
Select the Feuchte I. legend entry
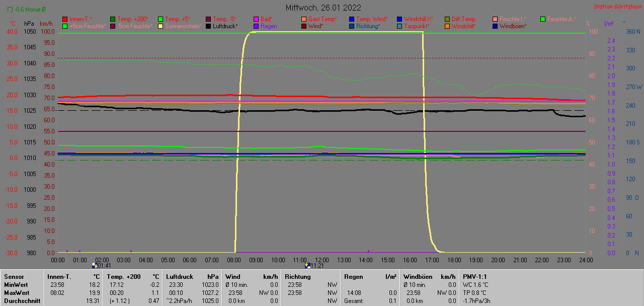click(510, 19)
